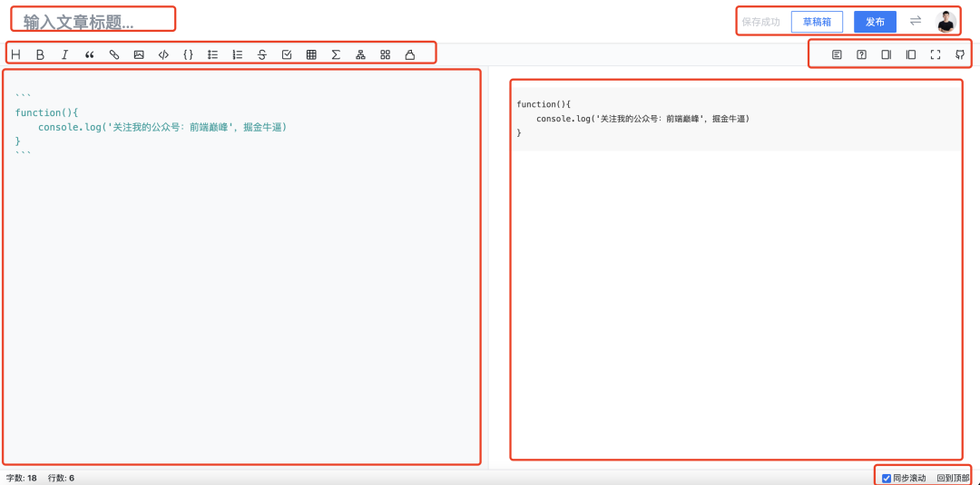Viewport: 980px width, 485px height.
Task: Click the 保存成功 status text
Action: tap(760, 21)
